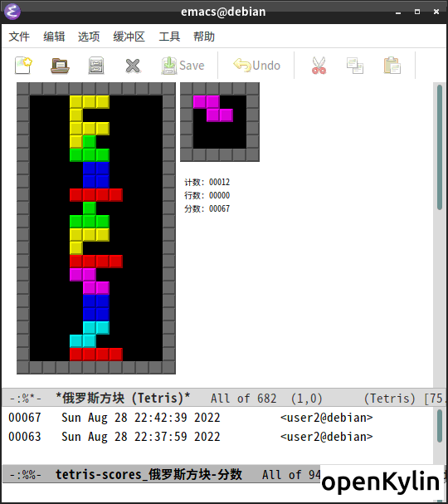The width and height of the screenshot is (448, 504).
Task: Click the Paste clipboard icon
Action: tap(392, 66)
